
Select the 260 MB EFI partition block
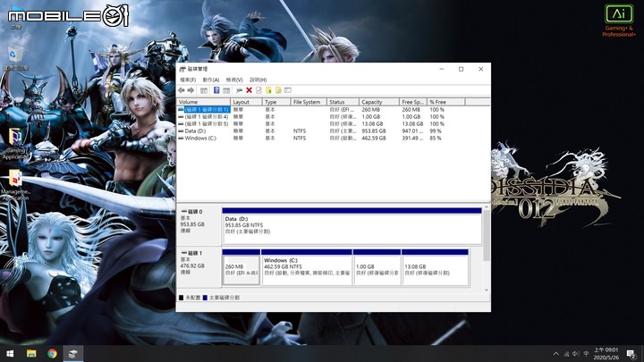[241, 267]
